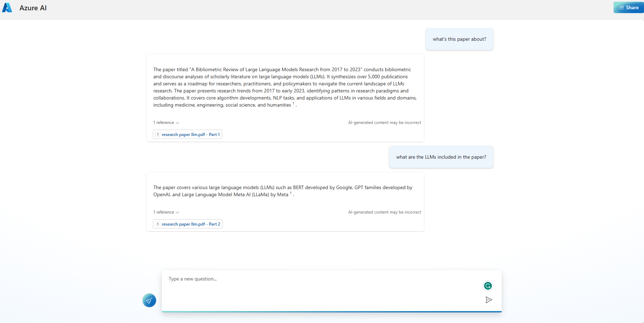Select the "what are the LLMs included" bubble
The image size is (644, 323).
click(x=441, y=157)
